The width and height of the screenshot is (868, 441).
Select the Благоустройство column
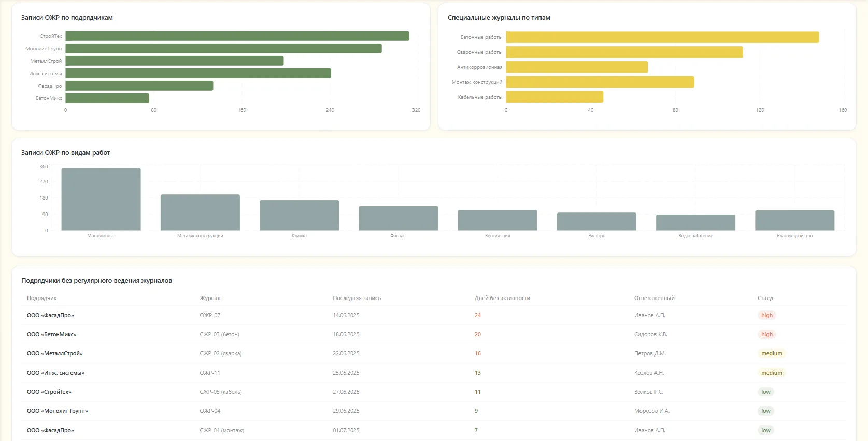(794, 220)
